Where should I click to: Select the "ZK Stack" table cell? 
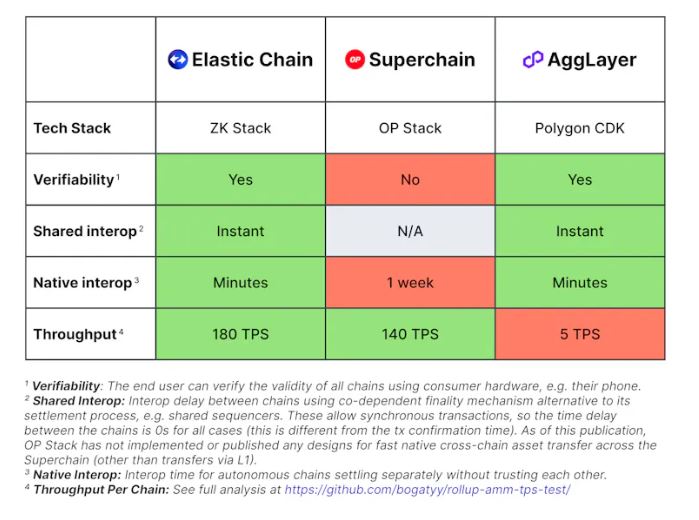(x=240, y=128)
